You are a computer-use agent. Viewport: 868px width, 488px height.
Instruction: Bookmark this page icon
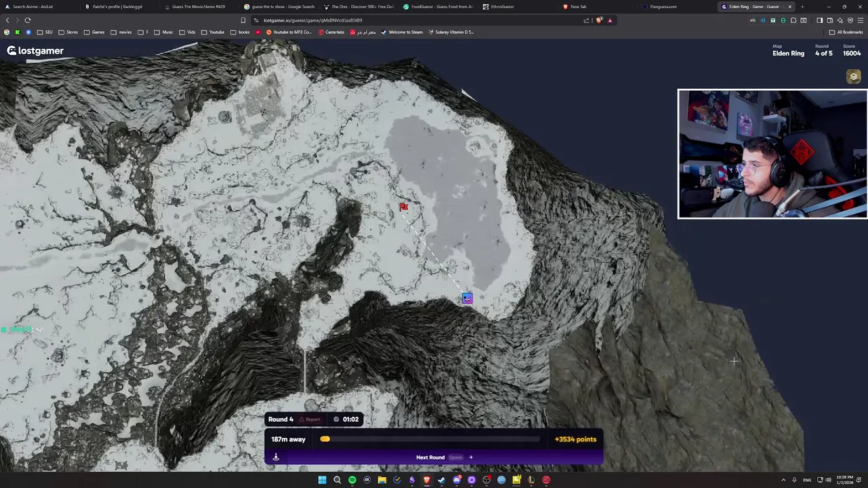pyautogui.click(x=243, y=20)
